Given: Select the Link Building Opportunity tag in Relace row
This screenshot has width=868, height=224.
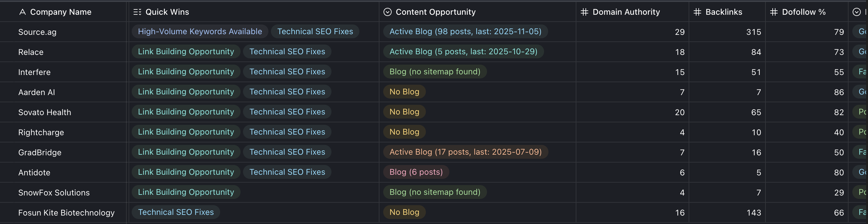Looking at the screenshot, I should [x=186, y=51].
